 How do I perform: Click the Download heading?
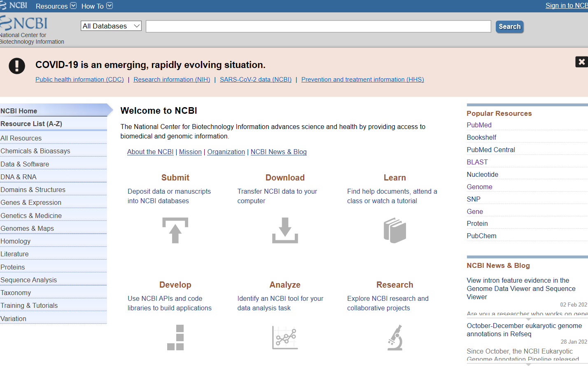click(285, 178)
